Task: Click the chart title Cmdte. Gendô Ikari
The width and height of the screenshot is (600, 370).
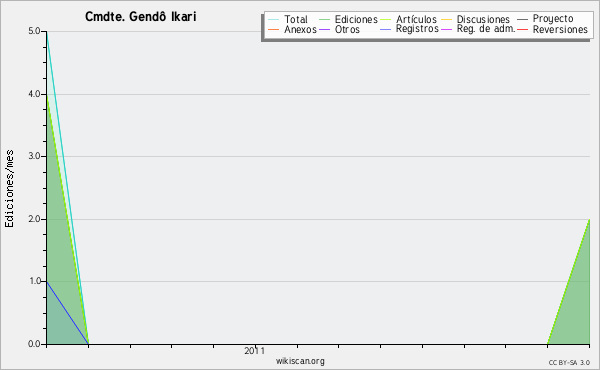Action: point(140,17)
